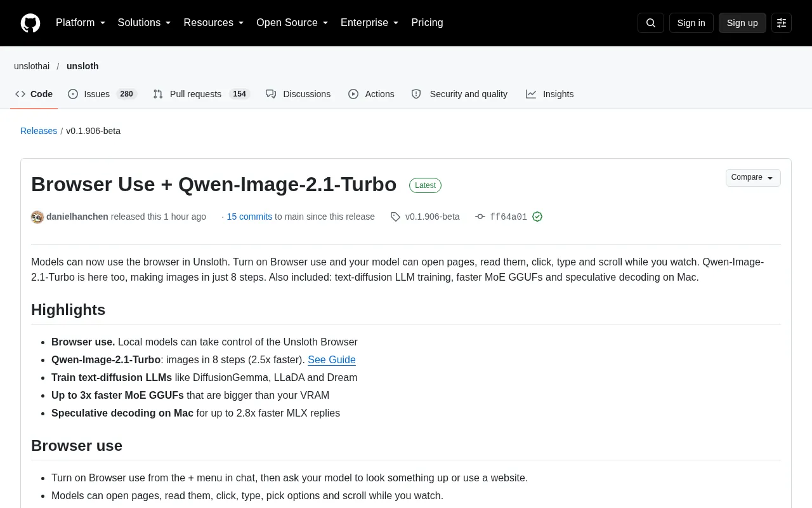This screenshot has height=508, width=812.
Task: Click the Latest release badge
Action: point(425,185)
